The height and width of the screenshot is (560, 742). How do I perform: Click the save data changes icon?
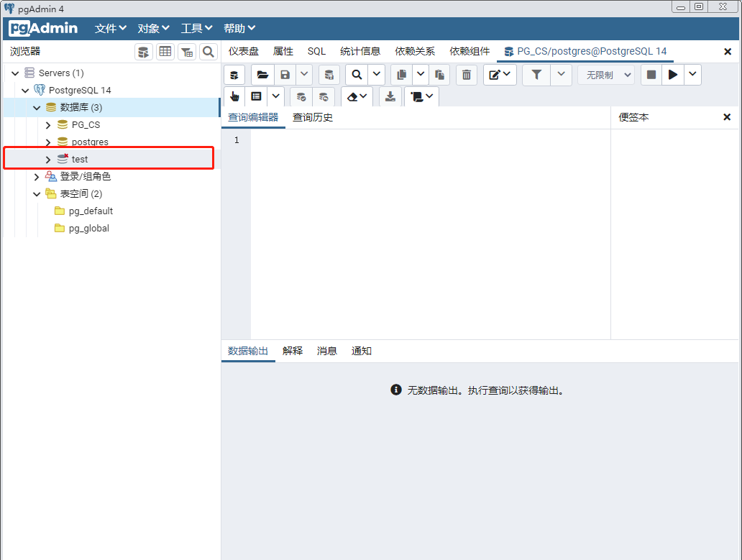pos(329,75)
